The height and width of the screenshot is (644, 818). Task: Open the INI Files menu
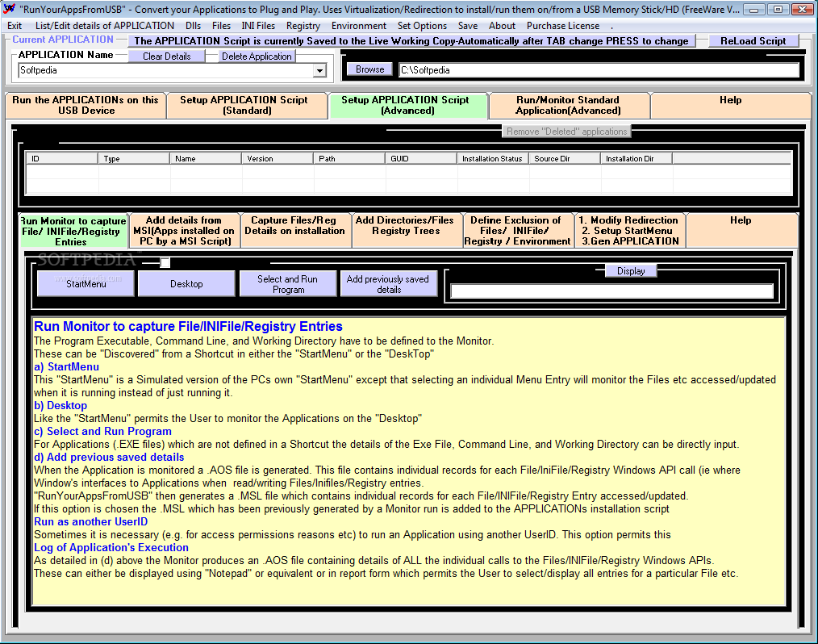(x=258, y=26)
